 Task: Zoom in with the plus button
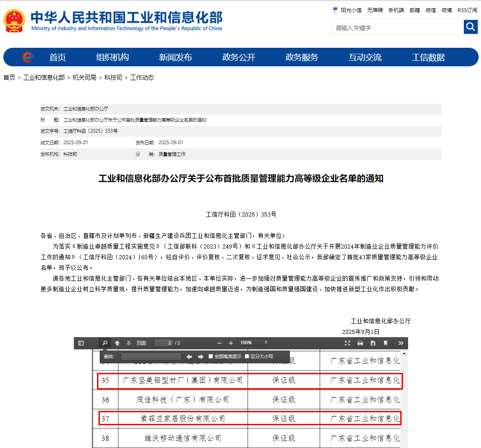click(231, 343)
